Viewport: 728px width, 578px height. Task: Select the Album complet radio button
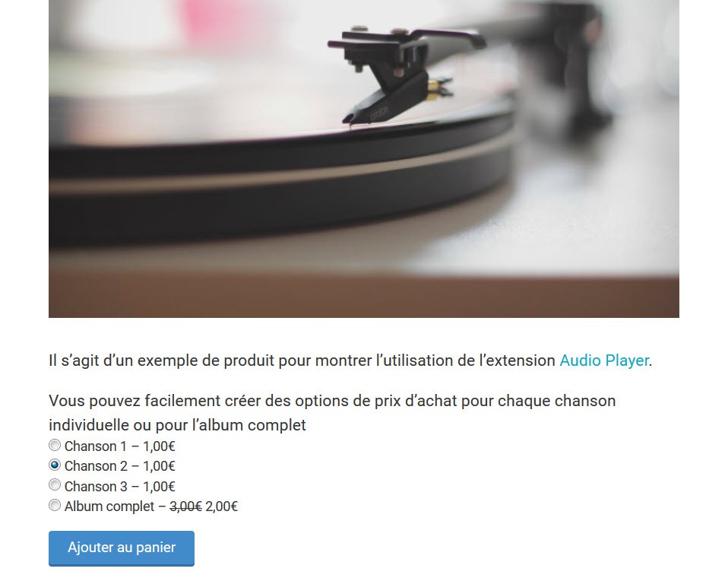point(55,505)
